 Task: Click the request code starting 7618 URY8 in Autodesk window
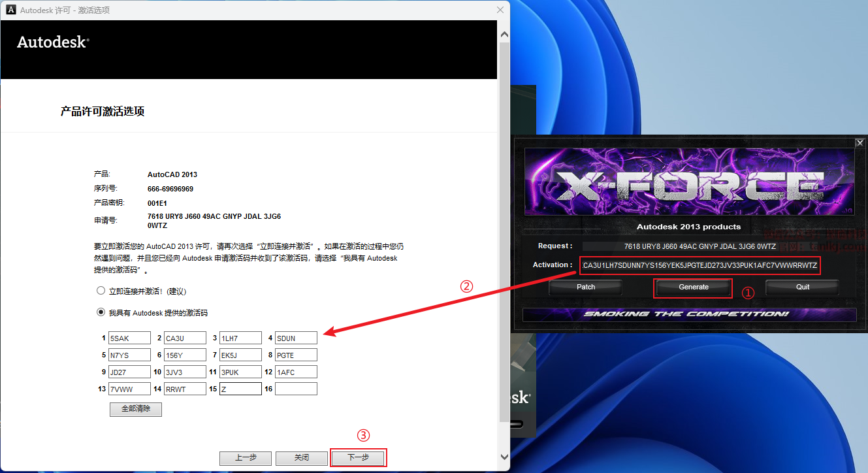coord(214,221)
